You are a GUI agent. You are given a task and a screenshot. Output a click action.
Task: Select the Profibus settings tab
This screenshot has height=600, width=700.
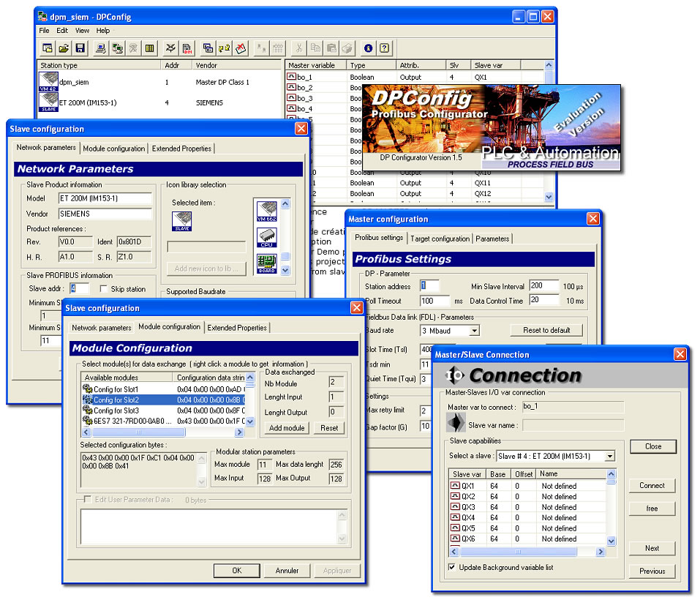tap(379, 238)
